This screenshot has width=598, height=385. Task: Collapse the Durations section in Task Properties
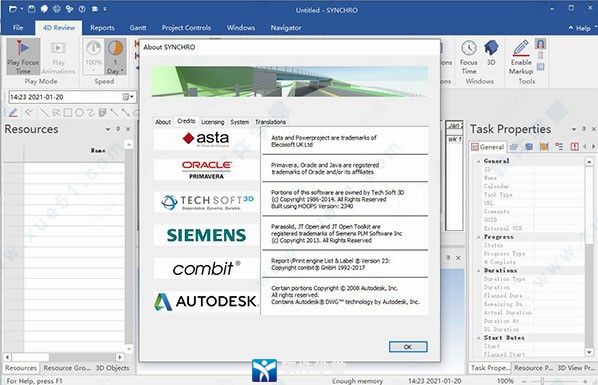pyautogui.click(x=478, y=271)
